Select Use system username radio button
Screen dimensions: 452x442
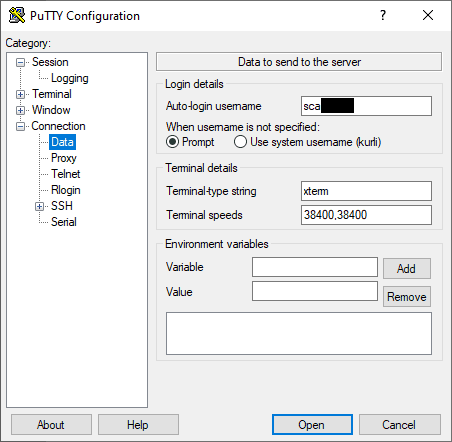click(x=240, y=142)
